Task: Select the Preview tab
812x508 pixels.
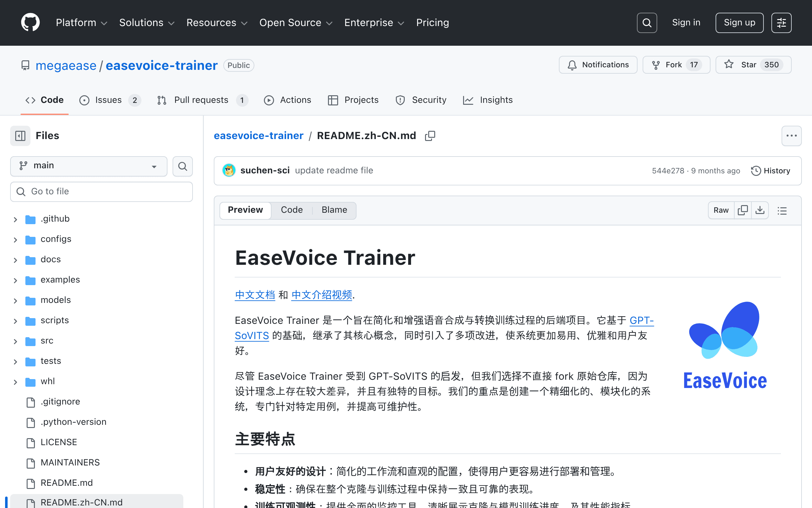Action: pos(245,210)
